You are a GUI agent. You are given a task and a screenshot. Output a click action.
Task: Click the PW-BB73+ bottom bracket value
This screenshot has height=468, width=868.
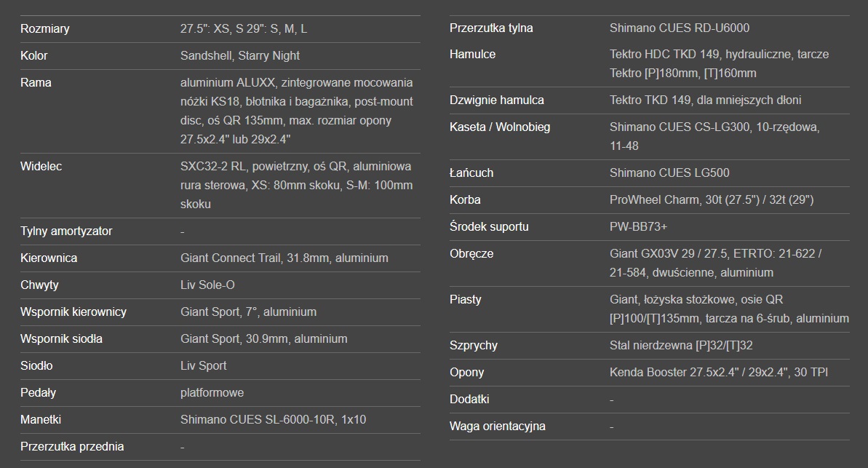(639, 227)
